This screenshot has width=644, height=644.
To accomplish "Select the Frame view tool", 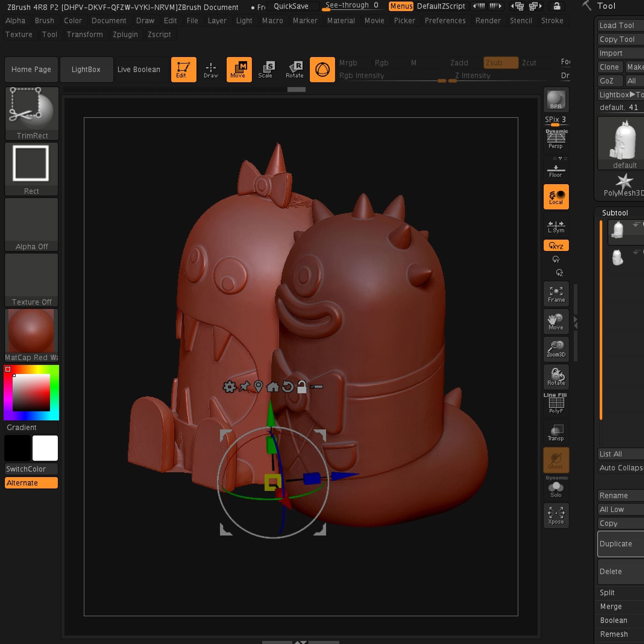I will tap(556, 294).
